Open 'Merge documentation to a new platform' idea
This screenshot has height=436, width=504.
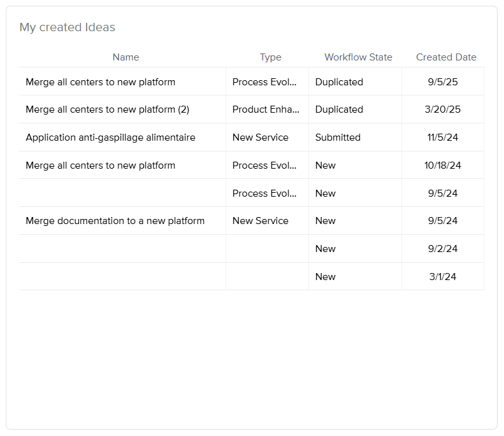(115, 221)
